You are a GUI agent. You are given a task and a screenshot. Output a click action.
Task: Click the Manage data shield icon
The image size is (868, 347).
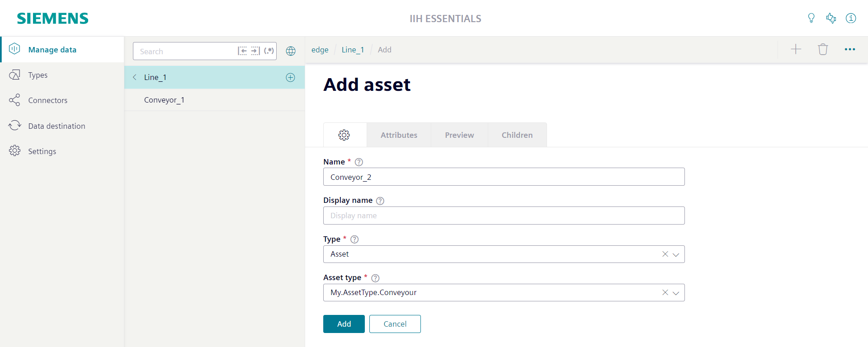pos(14,49)
